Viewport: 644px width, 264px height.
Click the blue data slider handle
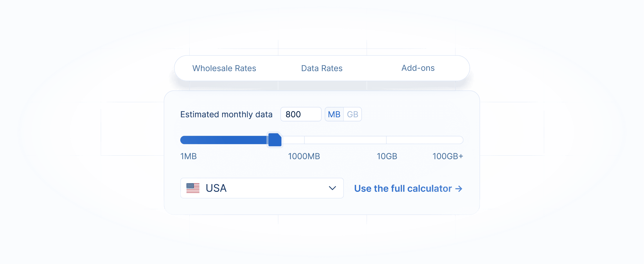pos(275,140)
